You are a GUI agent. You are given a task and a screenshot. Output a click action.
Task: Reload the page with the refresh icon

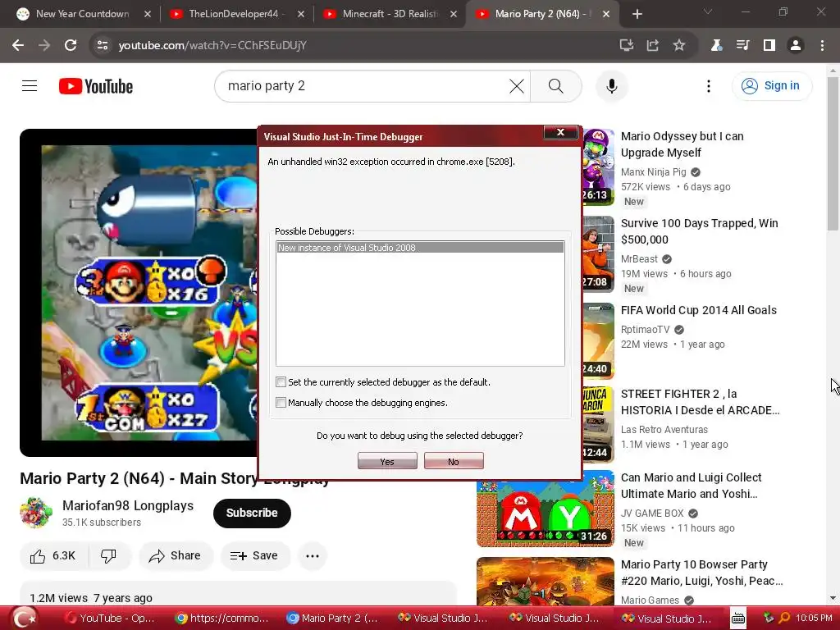click(71, 46)
